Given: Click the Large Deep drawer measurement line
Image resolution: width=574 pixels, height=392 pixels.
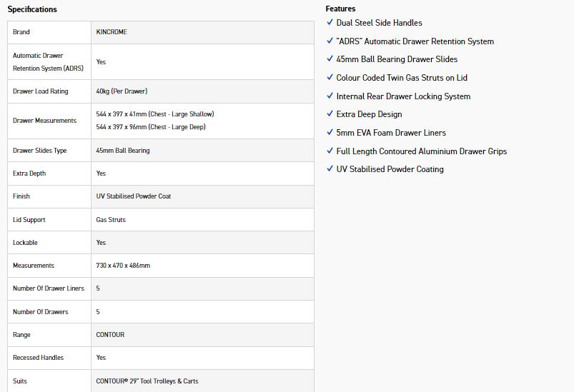Looking at the screenshot, I should 152,126.
